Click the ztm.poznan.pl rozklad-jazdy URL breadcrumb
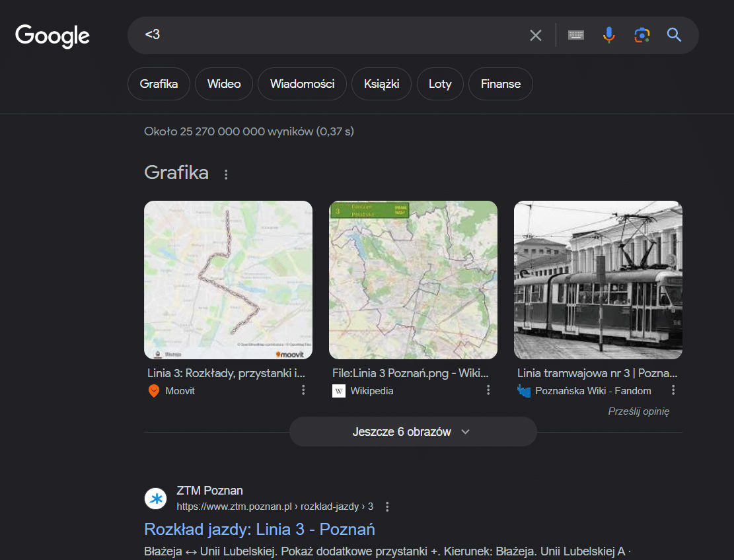Screen dimensions: 734x560 (275, 507)
